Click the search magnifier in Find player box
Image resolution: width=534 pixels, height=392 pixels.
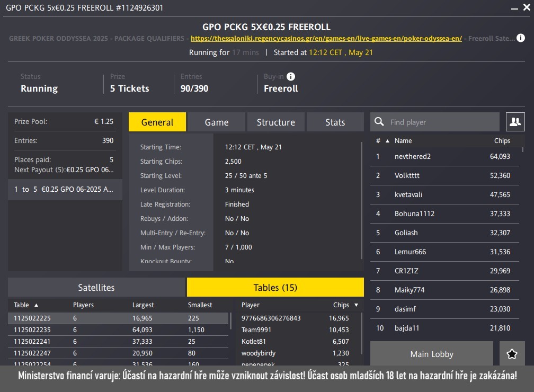click(x=379, y=121)
